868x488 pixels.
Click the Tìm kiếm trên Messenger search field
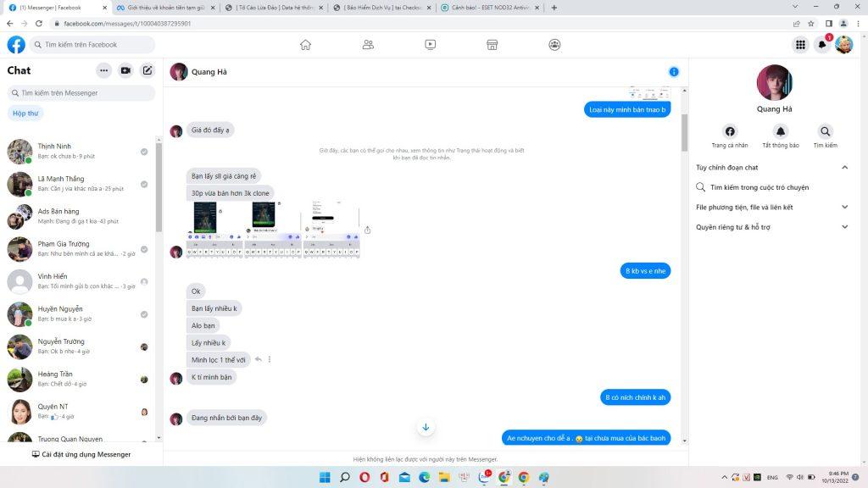pos(81,93)
